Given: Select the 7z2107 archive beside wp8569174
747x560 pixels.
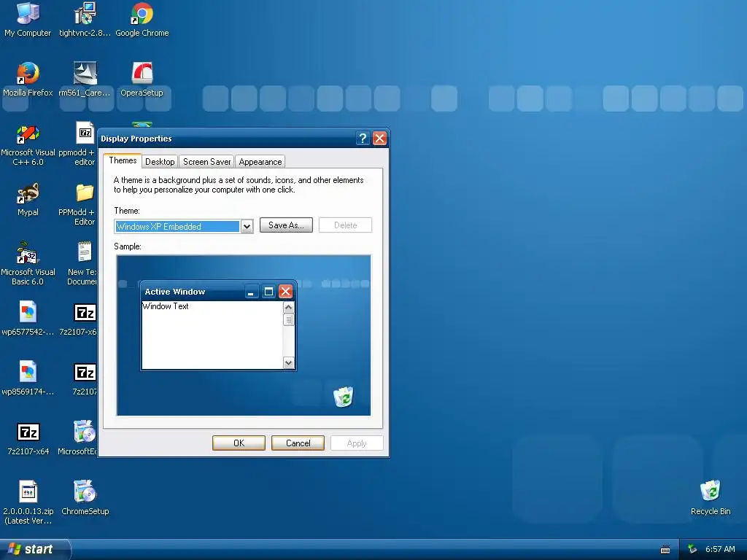Looking at the screenshot, I should click(85, 378).
